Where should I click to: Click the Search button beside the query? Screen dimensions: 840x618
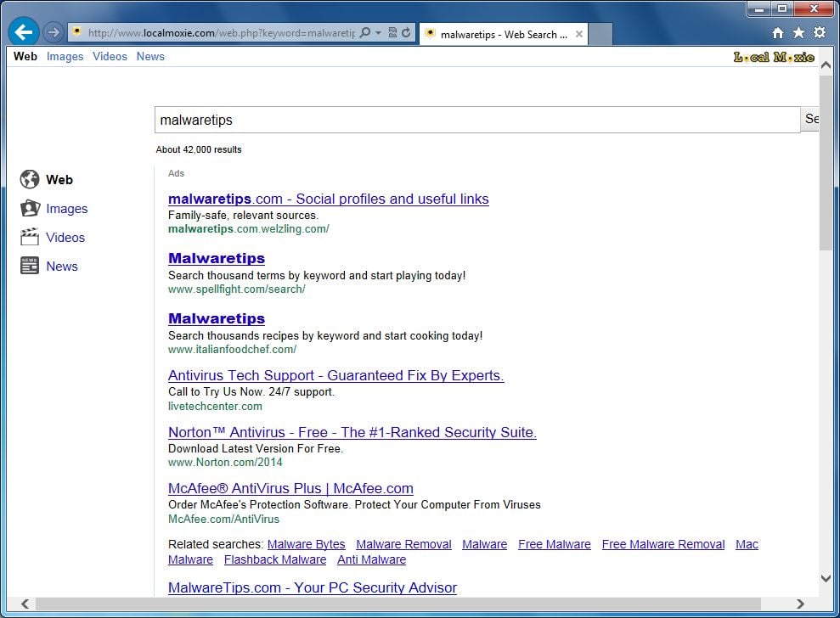[810, 119]
